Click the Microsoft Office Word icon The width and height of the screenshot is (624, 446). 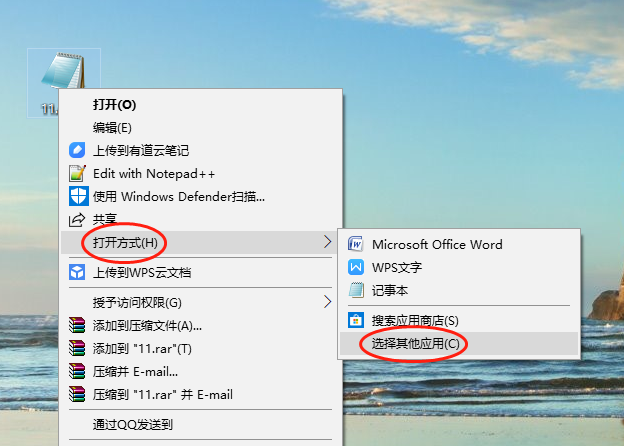[356, 244]
